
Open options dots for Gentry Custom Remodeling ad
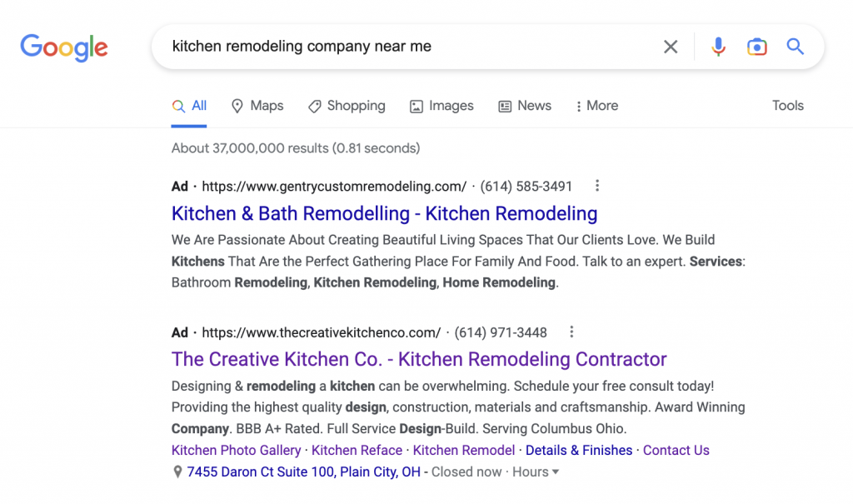(597, 186)
